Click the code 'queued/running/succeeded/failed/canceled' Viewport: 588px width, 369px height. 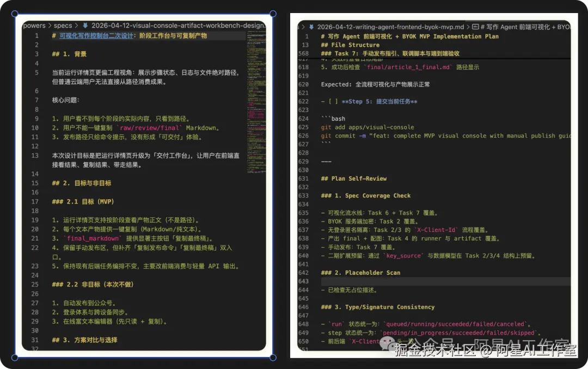[455, 324]
